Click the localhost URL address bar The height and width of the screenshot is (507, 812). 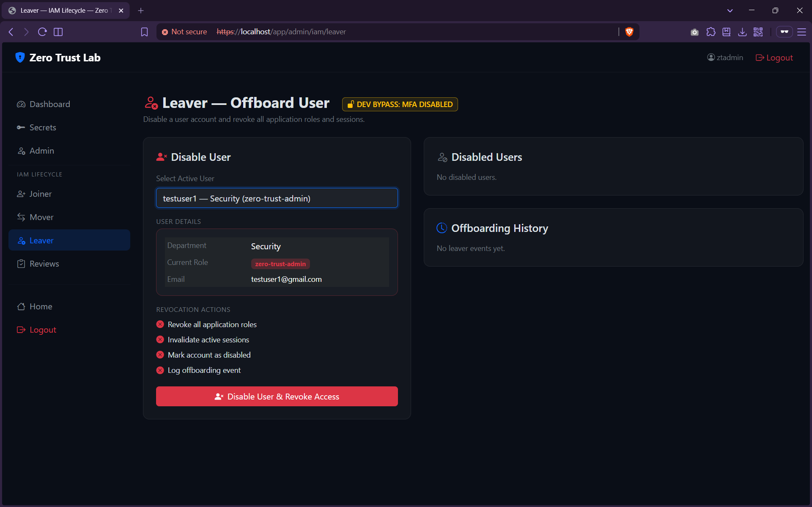pyautogui.click(x=381, y=32)
